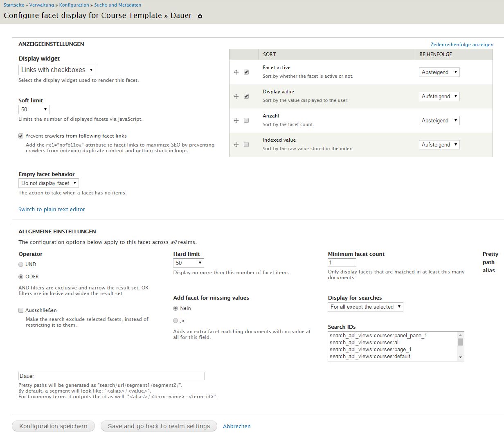Toggle Prevent crawlers from following facet links
This screenshot has width=504, height=438.
coord(21,136)
